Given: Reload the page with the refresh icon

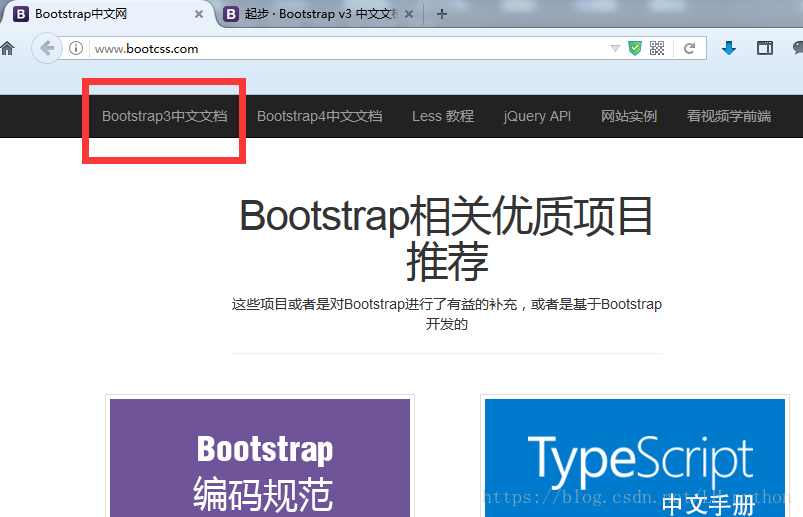Looking at the screenshot, I should click(689, 49).
